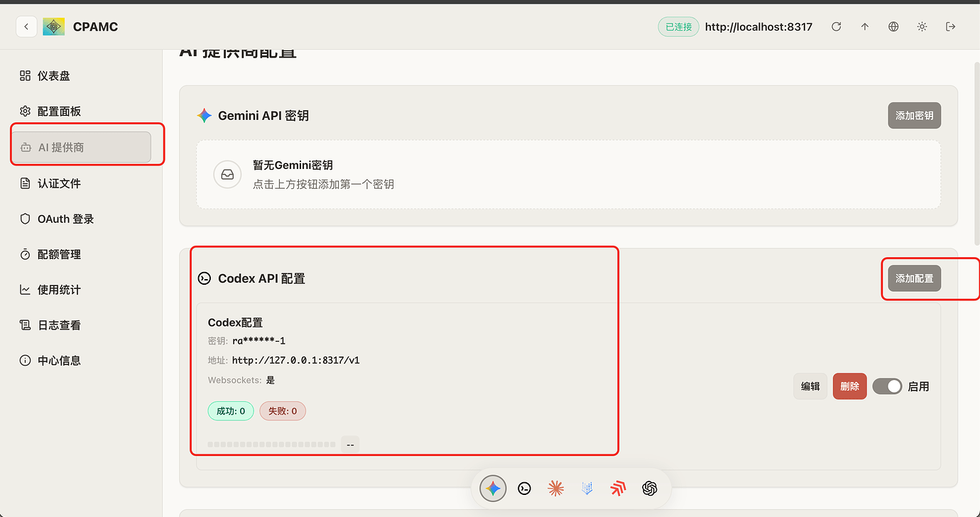Click the 暂无Gemini密钥 message
This screenshot has height=517, width=980.
293,165
